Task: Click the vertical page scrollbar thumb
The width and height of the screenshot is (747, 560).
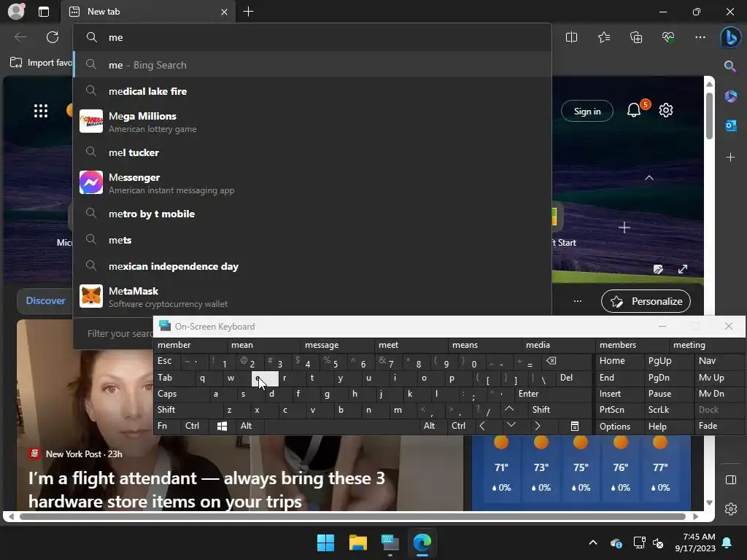Action: pos(709,116)
